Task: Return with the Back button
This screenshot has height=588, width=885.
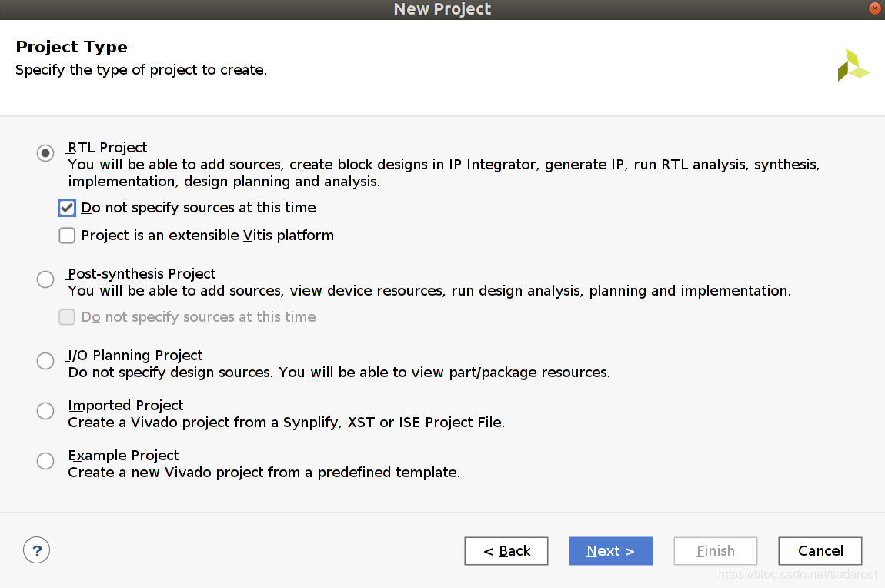Action: [506, 551]
